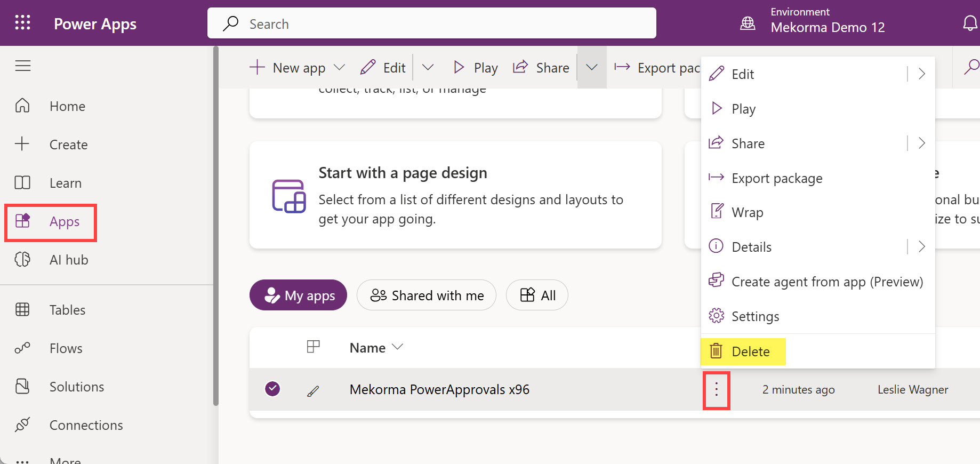This screenshot has height=464, width=980.
Task: Expand the Share submenu arrow in the context menu
Action: point(921,143)
